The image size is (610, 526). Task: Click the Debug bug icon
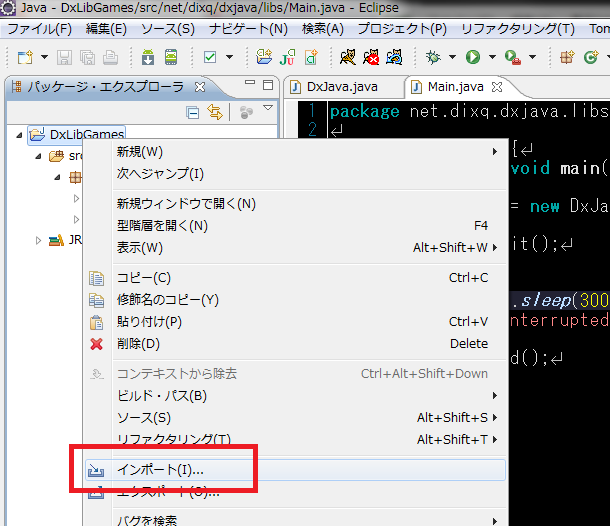[433, 57]
